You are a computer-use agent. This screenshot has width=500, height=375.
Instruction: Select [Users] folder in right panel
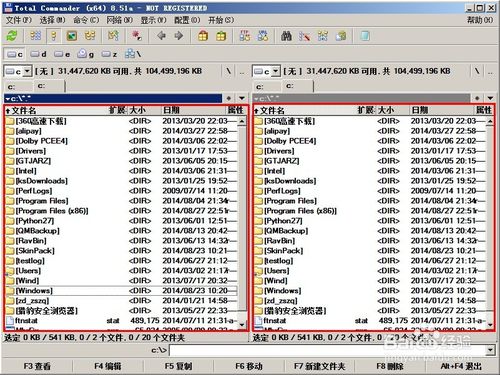click(369, 271)
